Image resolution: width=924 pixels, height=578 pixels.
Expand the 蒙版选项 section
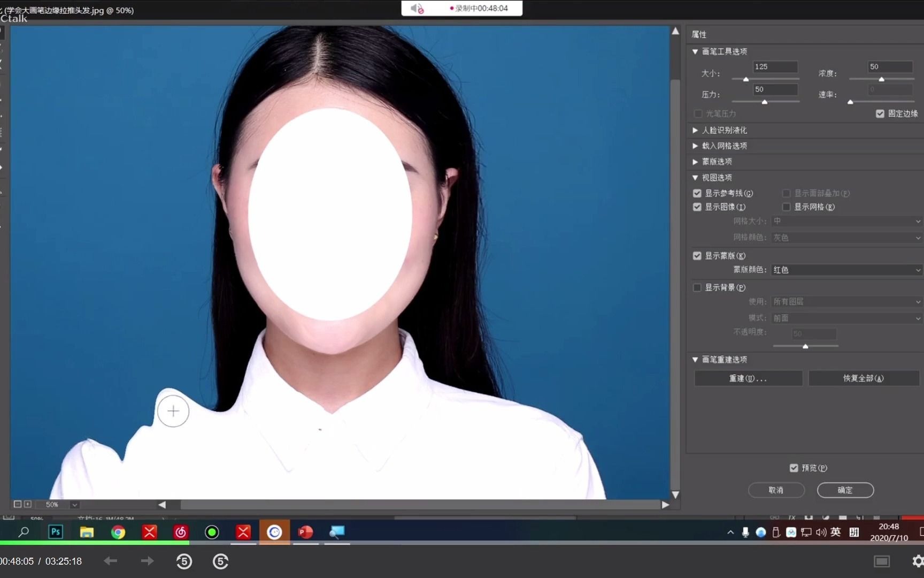[695, 161]
